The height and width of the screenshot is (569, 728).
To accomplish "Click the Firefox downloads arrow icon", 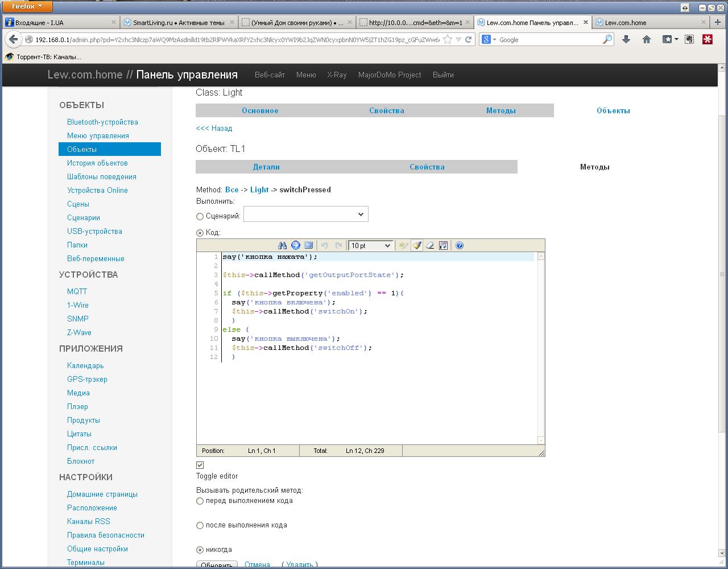I will 626,39.
